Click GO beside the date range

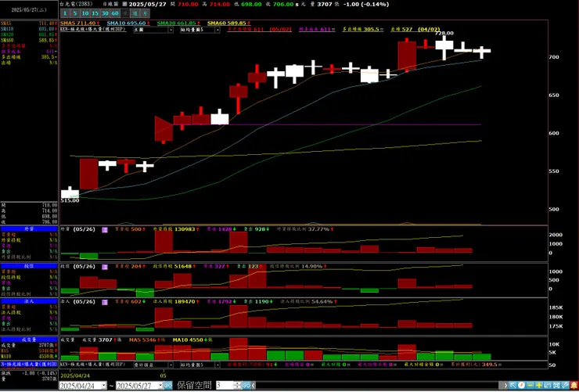tap(167, 386)
